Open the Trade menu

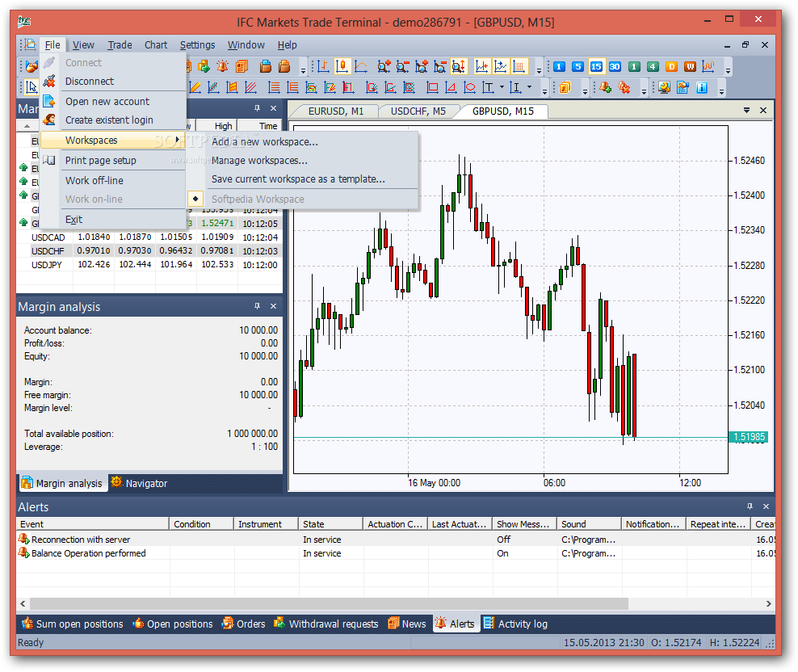pyautogui.click(x=120, y=44)
